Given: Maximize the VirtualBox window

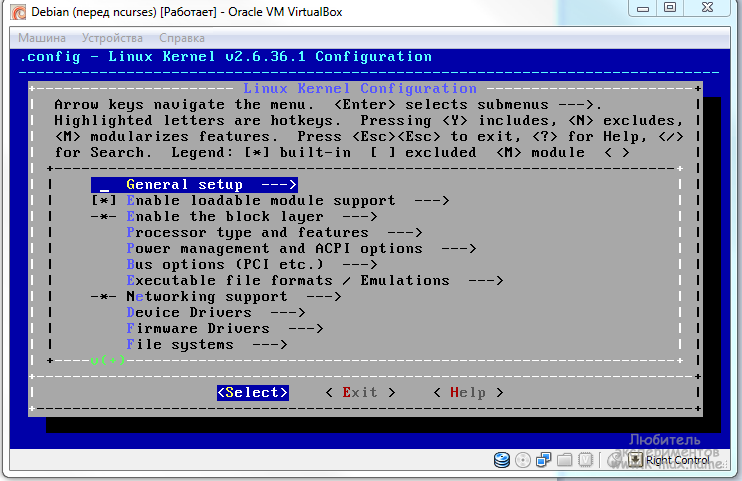Looking at the screenshot, I should pos(670,8).
